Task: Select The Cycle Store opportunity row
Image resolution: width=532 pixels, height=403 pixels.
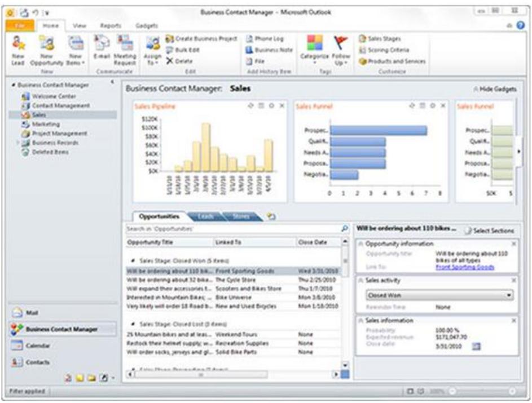Action: pos(233,280)
